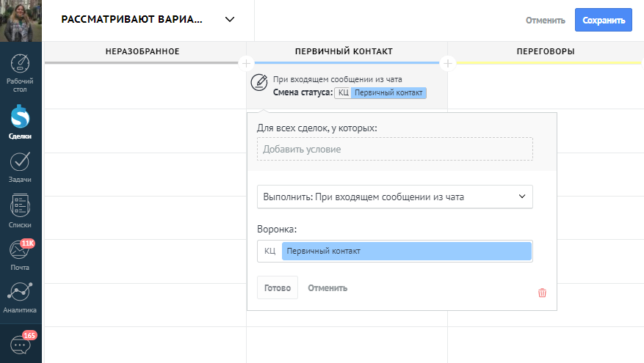Open Воронка status selector

[394, 252]
